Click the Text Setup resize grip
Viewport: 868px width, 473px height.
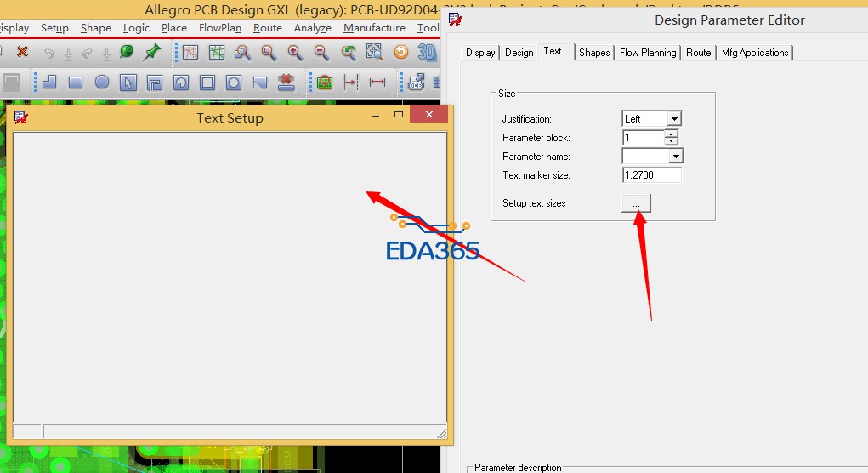[x=441, y=433]
